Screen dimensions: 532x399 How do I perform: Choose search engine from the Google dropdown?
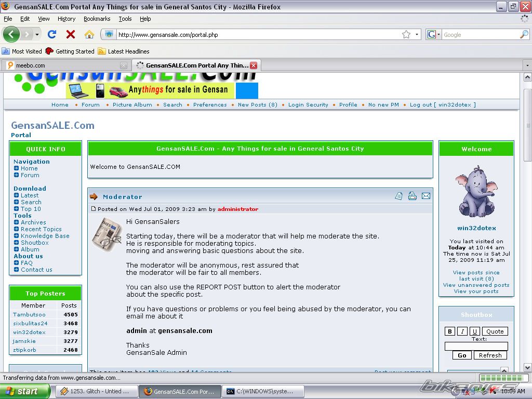tap(434, 34)
